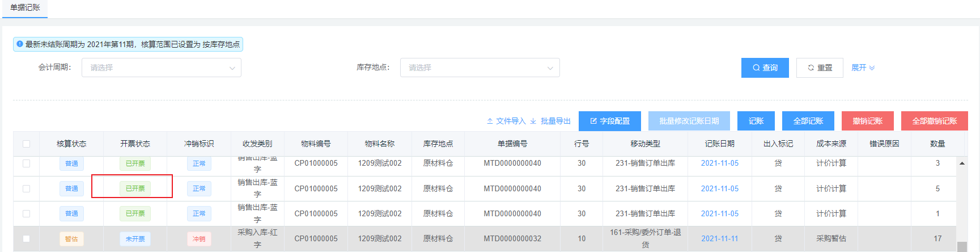Check the 暂估 row with quantity 17
This screenshot has width=980, height=252.
tap(26, 238)
